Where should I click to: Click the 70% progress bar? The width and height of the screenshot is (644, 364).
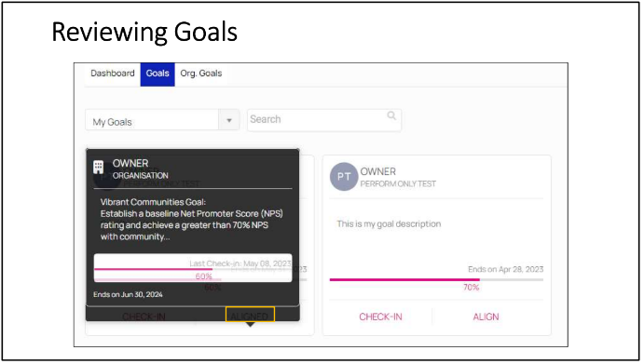tap(436, 280)
